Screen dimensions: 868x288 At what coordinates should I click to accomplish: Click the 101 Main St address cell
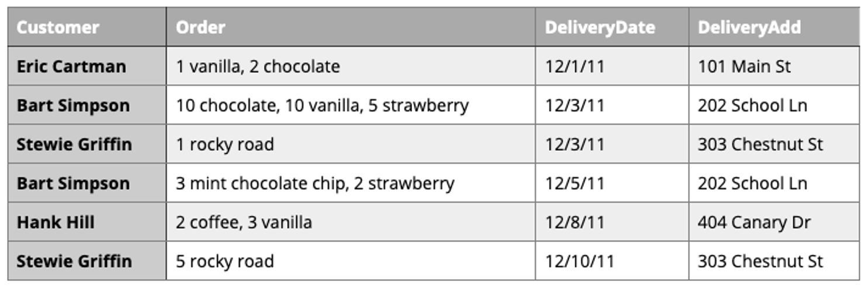744,67
